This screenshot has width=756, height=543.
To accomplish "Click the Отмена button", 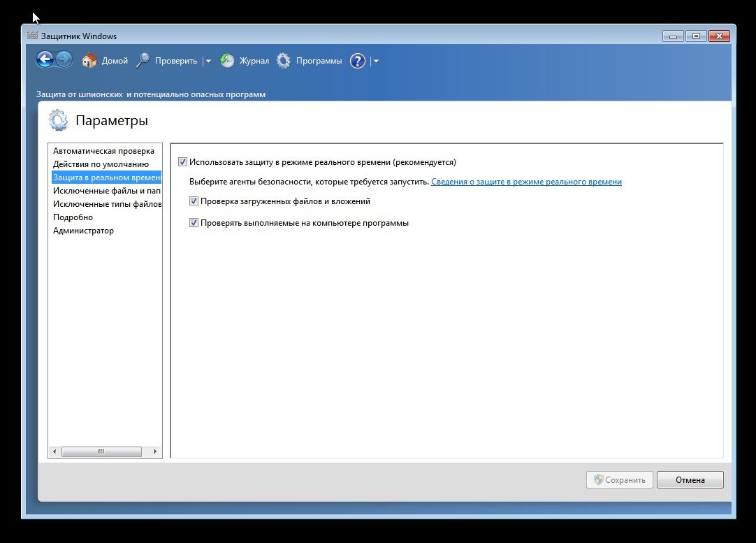I will pos(690,480).
